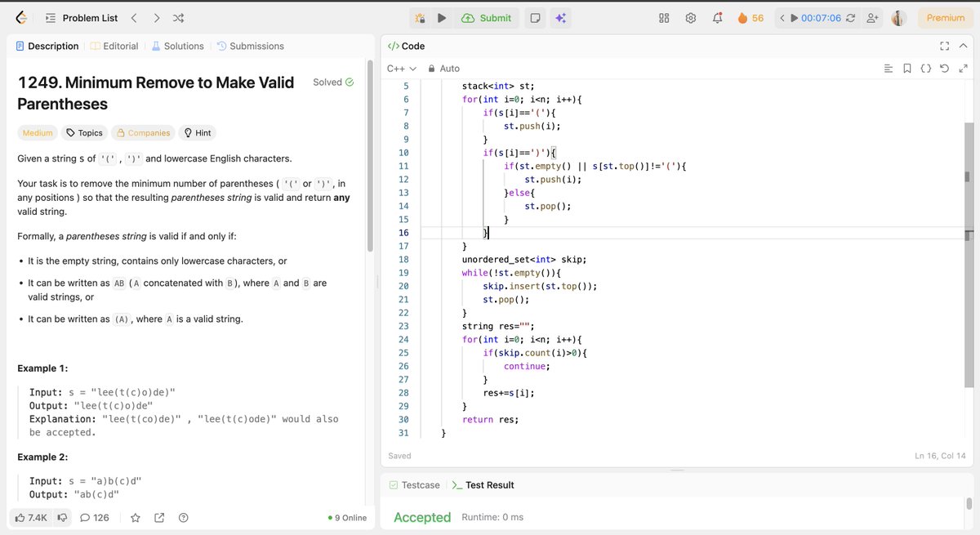Click the format code lines icon

coord(889,69)
